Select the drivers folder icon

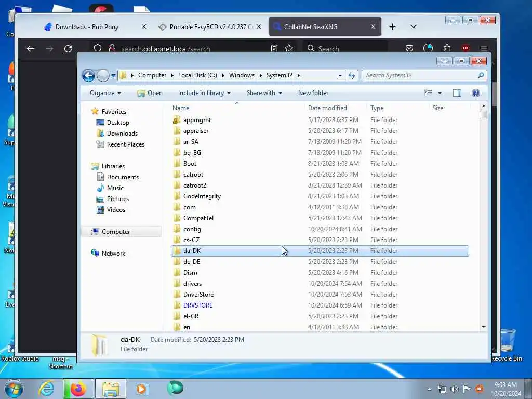177,284
